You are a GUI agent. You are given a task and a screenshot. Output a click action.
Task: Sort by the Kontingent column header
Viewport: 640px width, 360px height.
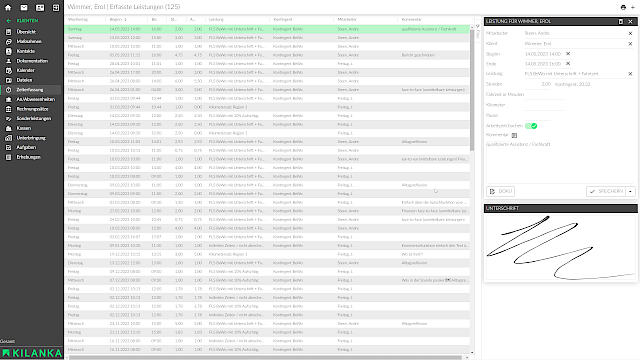(x=282, y=20)
